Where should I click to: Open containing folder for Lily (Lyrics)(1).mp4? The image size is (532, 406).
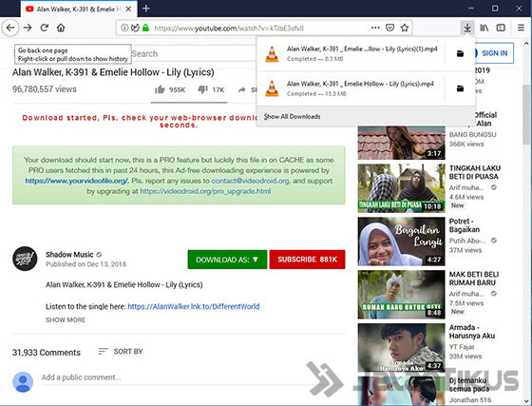pyautogui.click(x=460, y=53)
